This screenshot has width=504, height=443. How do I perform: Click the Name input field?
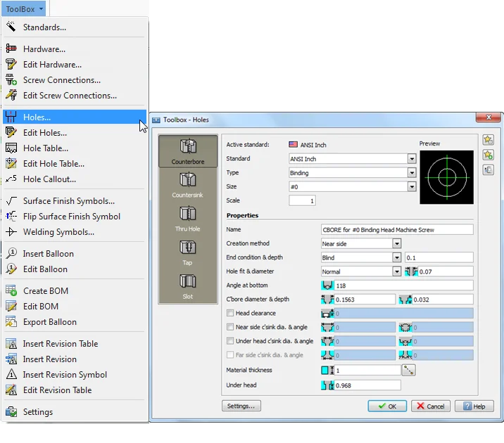396,229
